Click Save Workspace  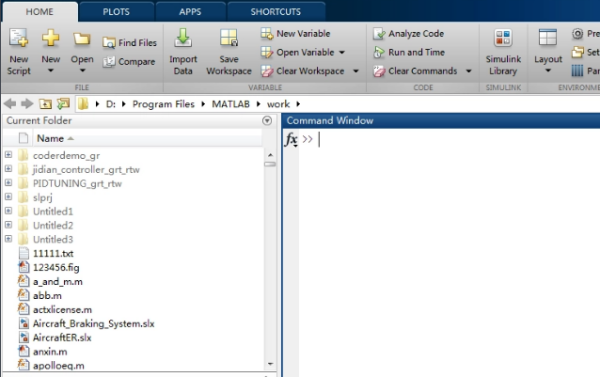(229, 52)
